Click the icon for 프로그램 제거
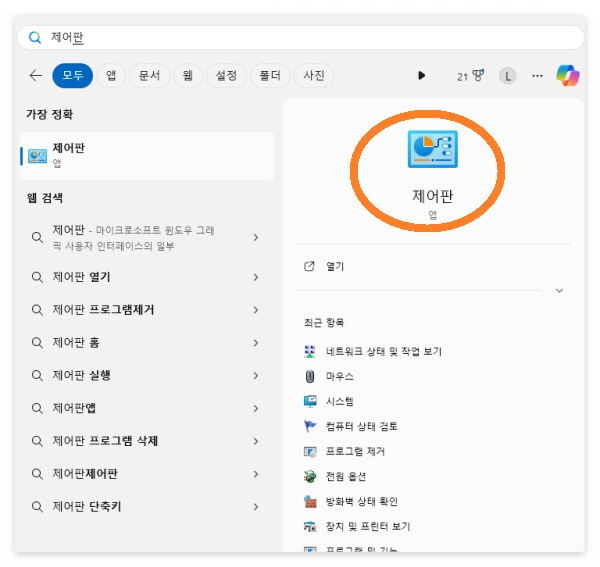 [310, 451]
